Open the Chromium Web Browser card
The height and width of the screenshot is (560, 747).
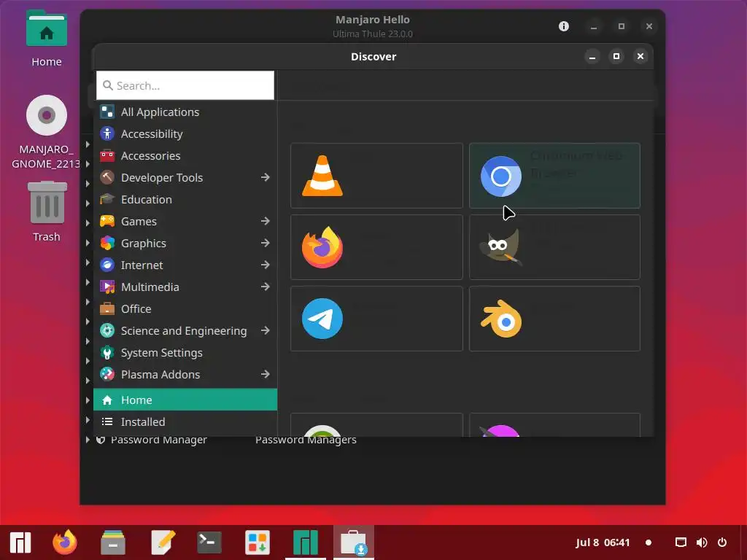click(x=554, y=176)
